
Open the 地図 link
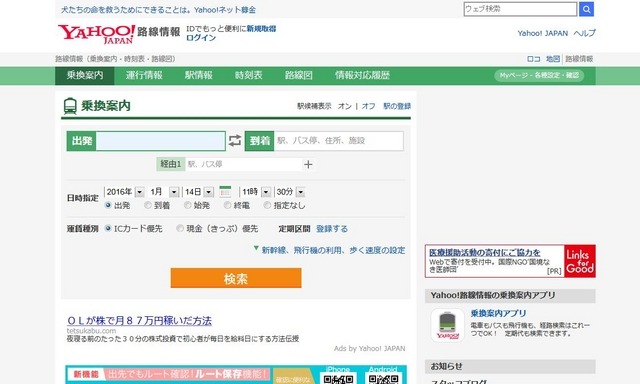pyautogui.click(x=553, y=59)
